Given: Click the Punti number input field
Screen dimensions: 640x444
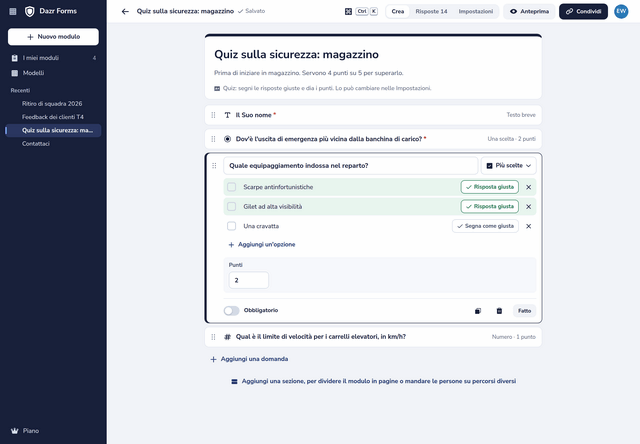Looking at the screenshot, I should 249,280.
